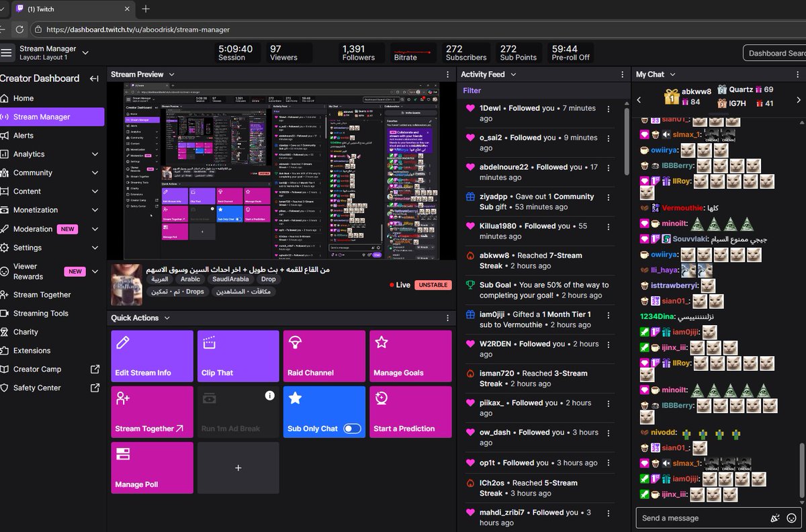Show info on Run 1m Ad Break
The height and width of the screenshot is (532, 806).
(x=270, y=396)
